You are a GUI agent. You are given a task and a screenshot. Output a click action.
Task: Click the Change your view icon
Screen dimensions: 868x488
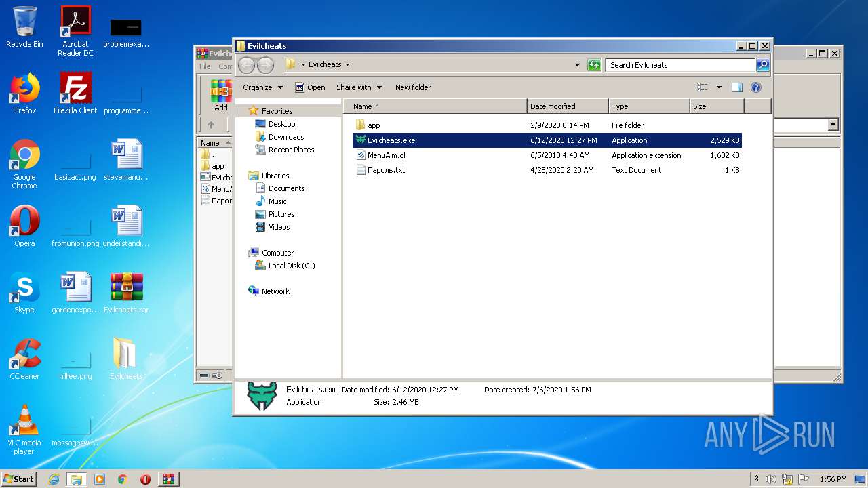click(x=703, y=87)
